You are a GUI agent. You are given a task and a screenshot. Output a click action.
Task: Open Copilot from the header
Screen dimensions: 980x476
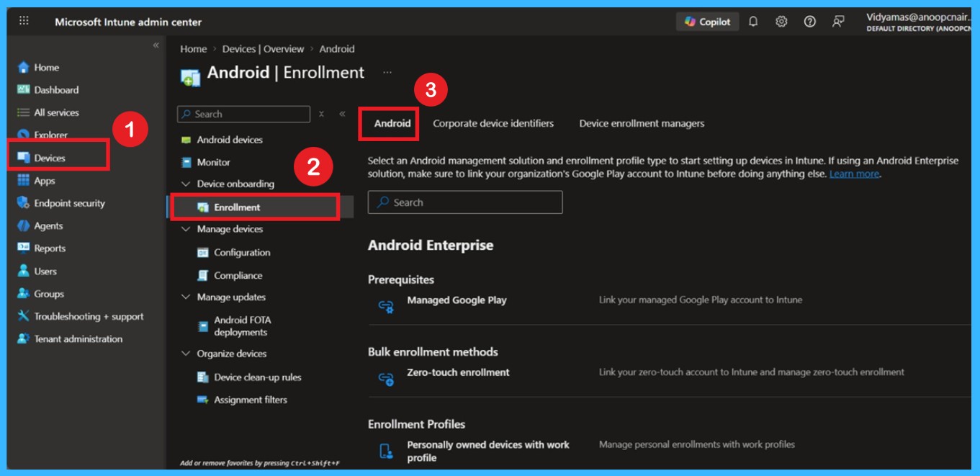click(x=707, y=22)
